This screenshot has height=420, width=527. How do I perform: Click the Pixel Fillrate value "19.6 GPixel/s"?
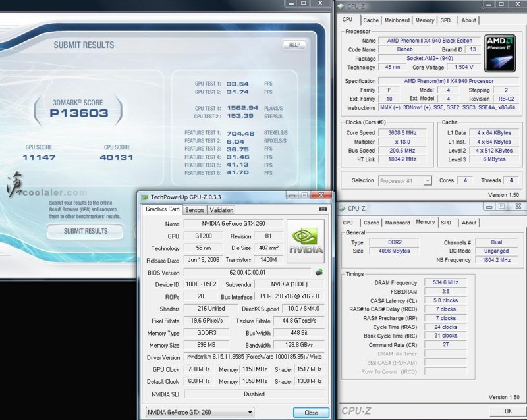pyautogui.click(x=206, y=321)
